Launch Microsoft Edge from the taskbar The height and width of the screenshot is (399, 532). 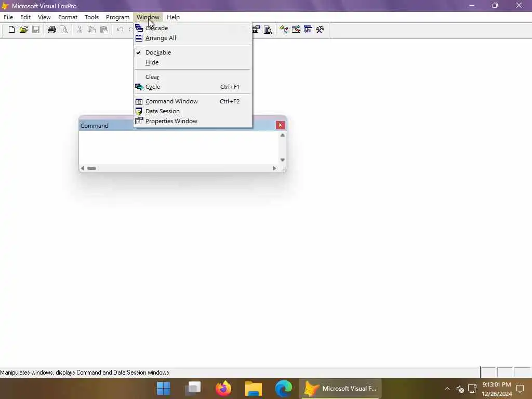point(283,389)
